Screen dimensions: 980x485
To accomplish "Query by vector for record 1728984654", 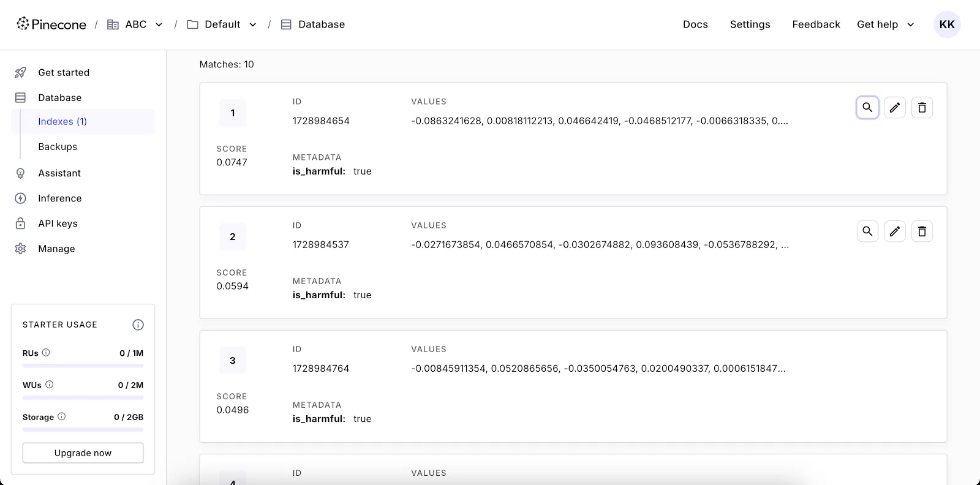I will (867, 108).
